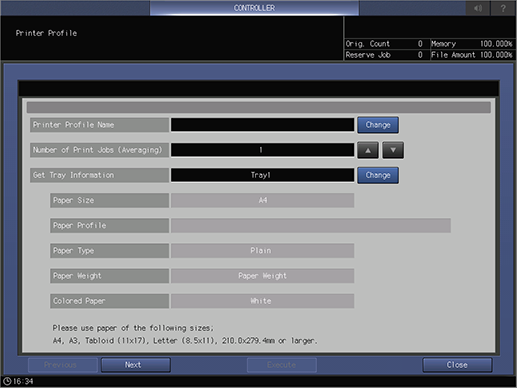Click the Memory 100.000% status entry
Image resolution: width=517 pixels, height=388 pixels.
click(472, 44)
